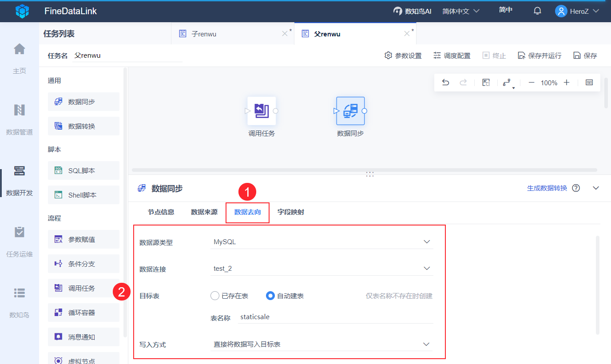Screen dimensions: 611x364
Task: Click the canvas horizontal scrollbar
Action: pos(365,170)
